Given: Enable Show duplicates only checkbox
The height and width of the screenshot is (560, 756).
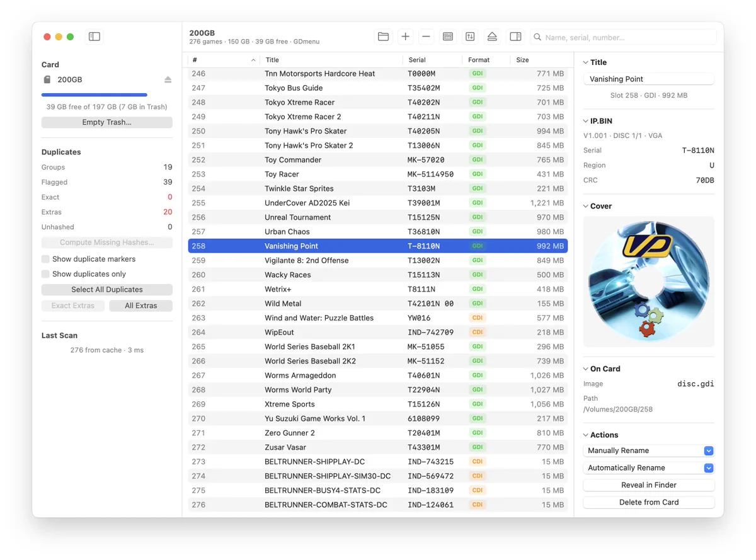Looking at the screenshot, I should 45,274.
